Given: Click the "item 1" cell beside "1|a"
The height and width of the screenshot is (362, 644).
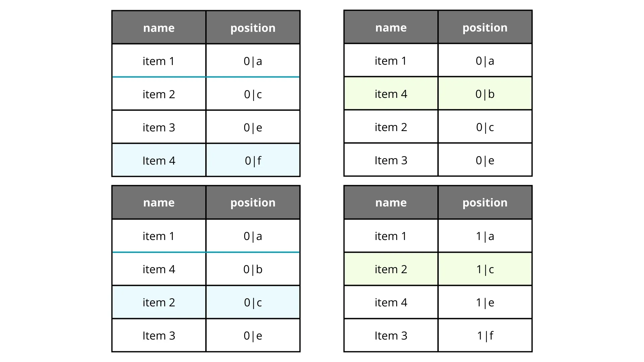Looking at the screenshot, I should pos(391,236).
